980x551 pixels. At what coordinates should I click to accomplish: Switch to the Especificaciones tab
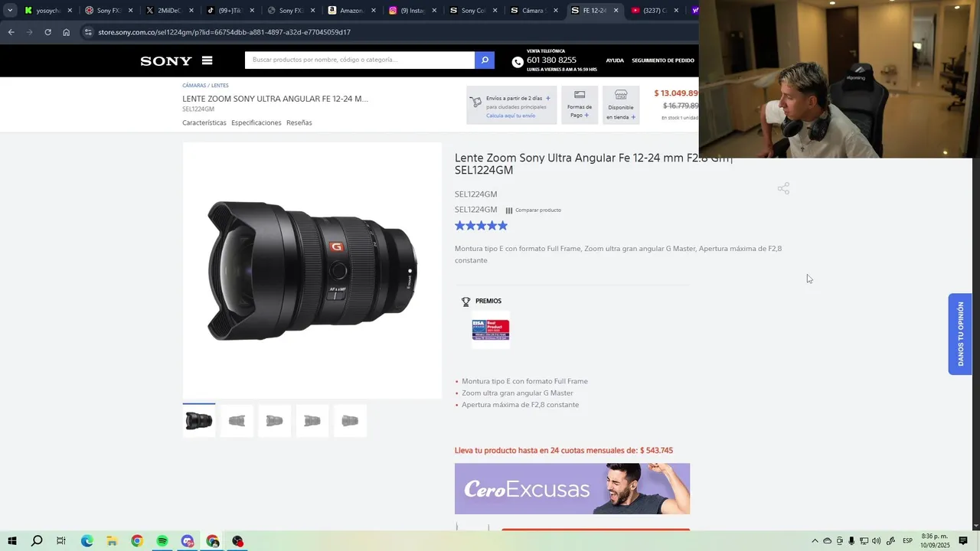tap(256, 122)
